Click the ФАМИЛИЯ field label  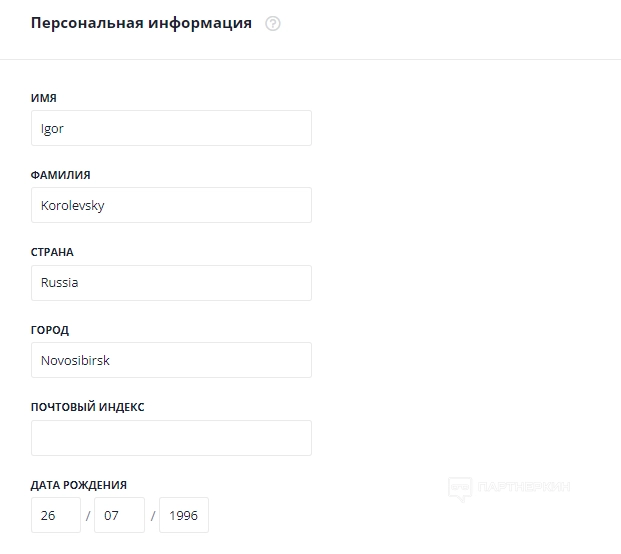[61, 175]
